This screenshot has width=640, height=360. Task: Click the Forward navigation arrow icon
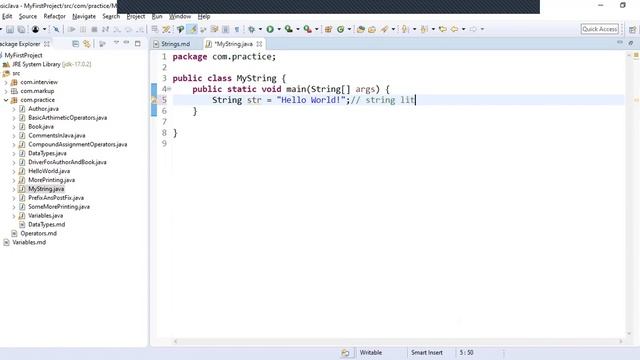click(473, 29)
